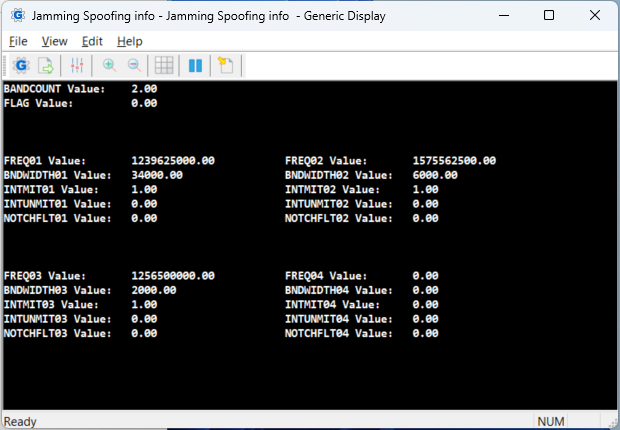The image size is (620, 430).
Task: Click the application icon in title bar
Action: click(15, 16)
